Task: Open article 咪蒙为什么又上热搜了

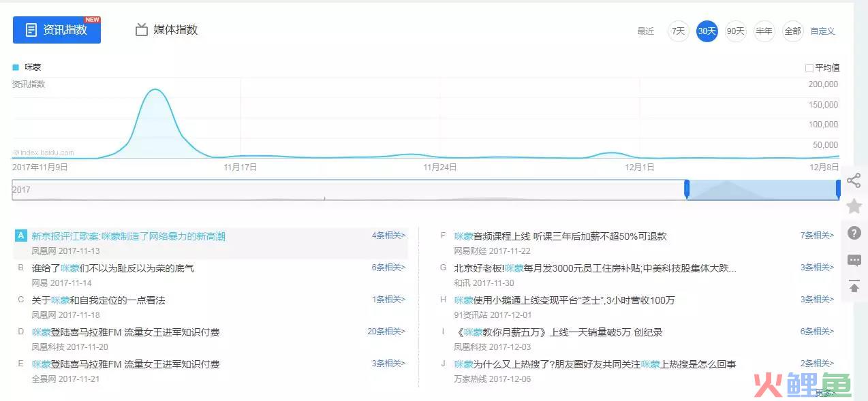Action: tap(595, 364)
